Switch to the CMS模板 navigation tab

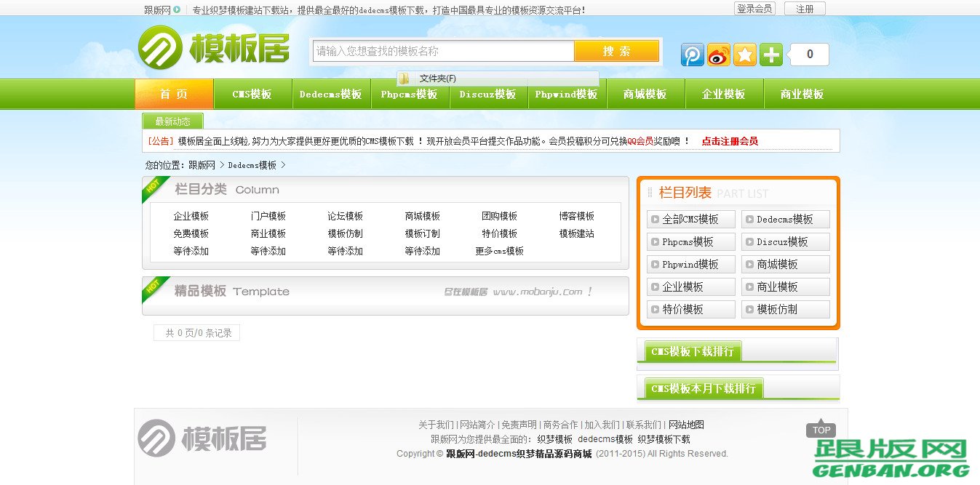[252, 94]
